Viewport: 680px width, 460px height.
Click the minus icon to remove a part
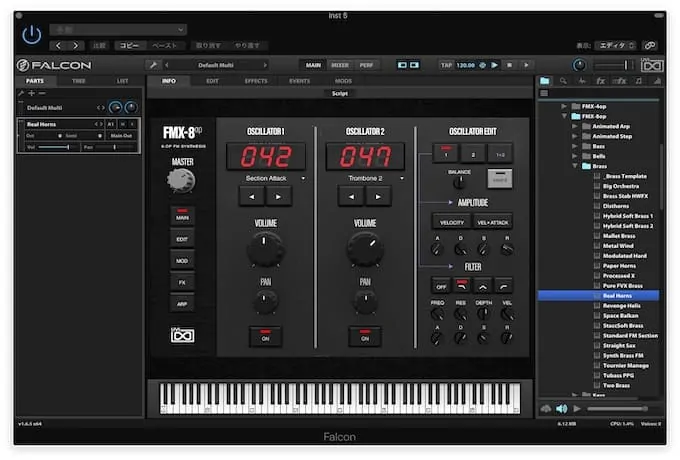click(42, 93)
